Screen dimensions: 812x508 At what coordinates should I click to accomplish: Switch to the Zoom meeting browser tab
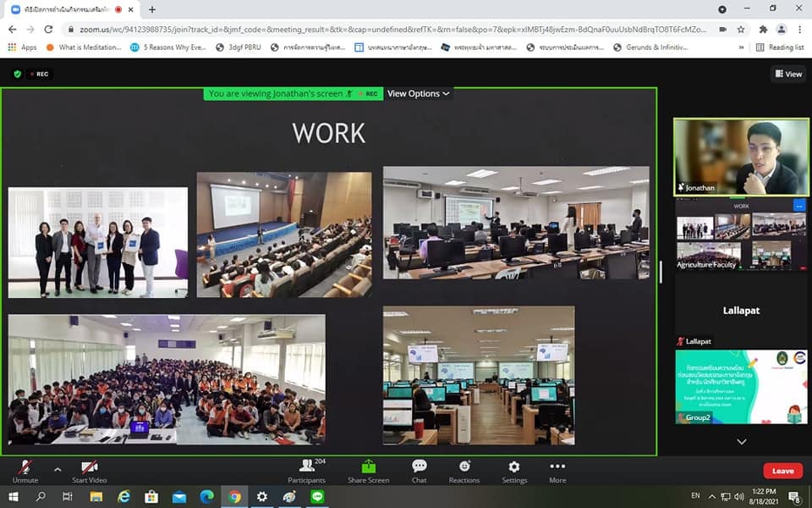tap(73, 9)
